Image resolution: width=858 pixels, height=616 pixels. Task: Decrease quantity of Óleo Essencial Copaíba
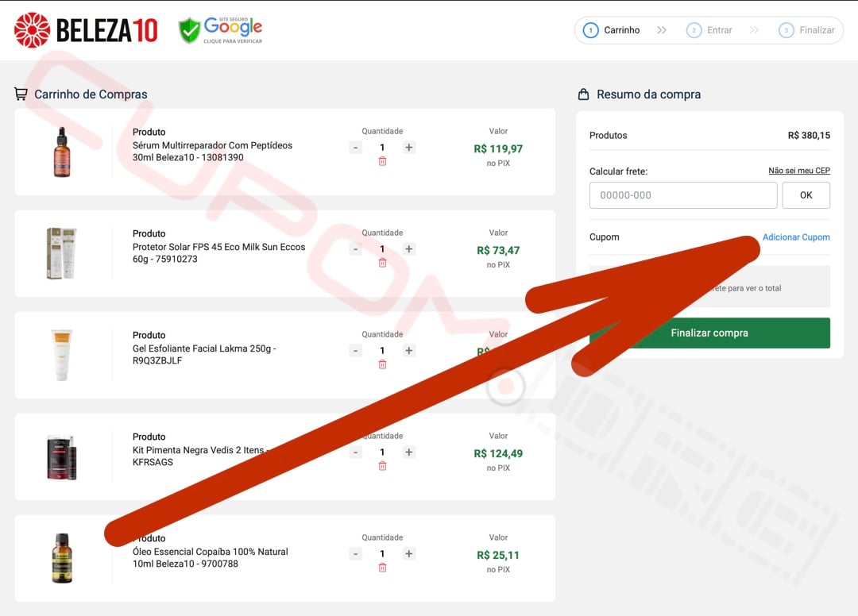(356, 554)
